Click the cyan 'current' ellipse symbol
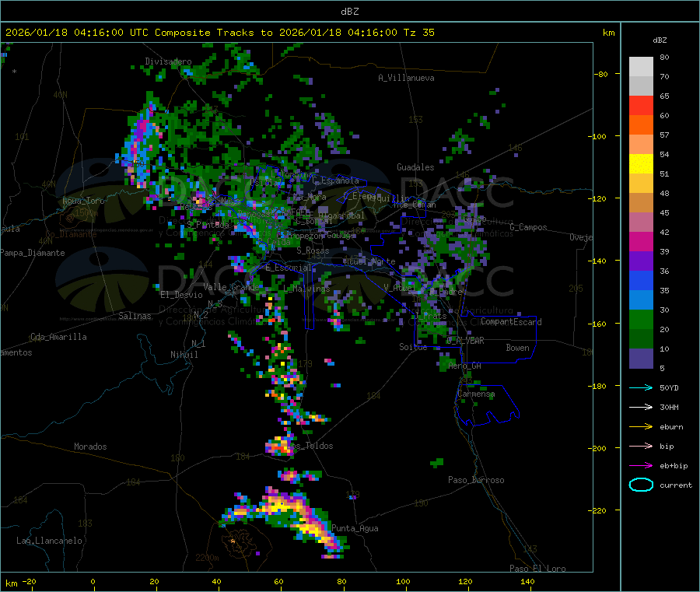Image resolution: width=700 pixels, height=592 pixels. click(x=641, y=485)
